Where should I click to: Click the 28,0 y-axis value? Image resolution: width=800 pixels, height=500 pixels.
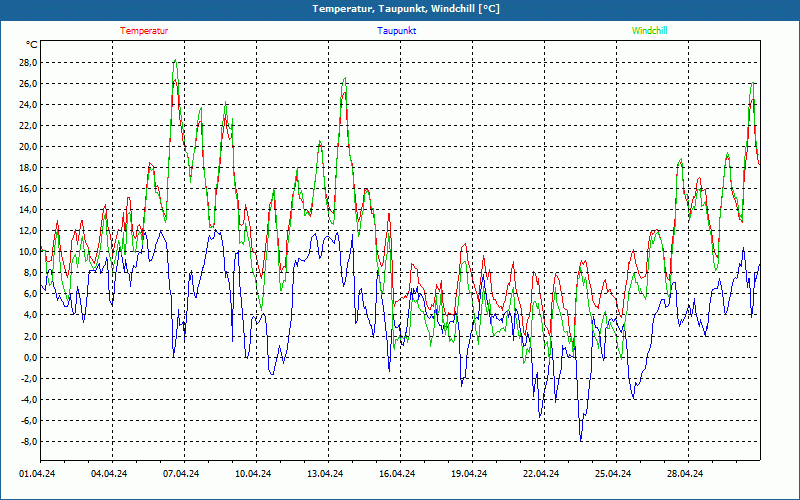(x=28, y=63)
